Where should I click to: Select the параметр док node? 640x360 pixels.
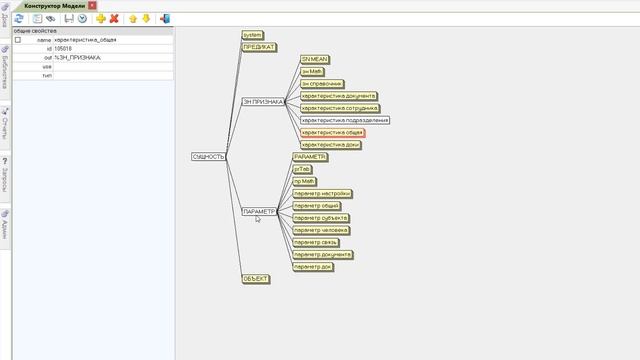tap(313, 267)
